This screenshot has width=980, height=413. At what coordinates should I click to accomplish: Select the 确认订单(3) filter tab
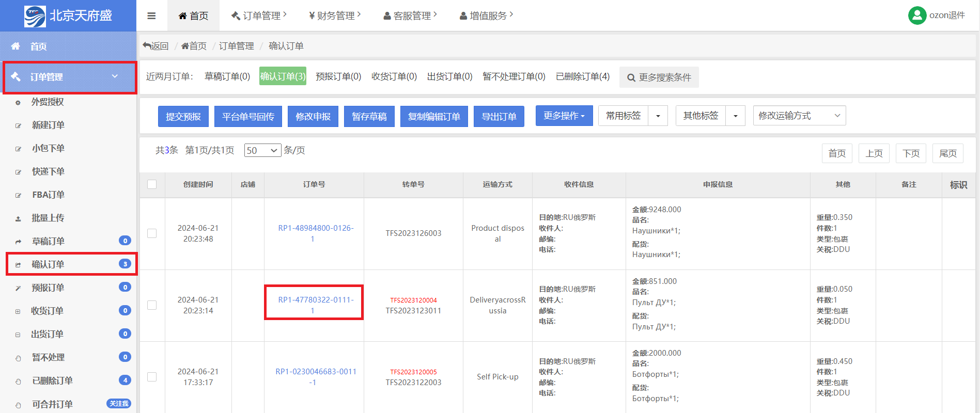(283, 76)
